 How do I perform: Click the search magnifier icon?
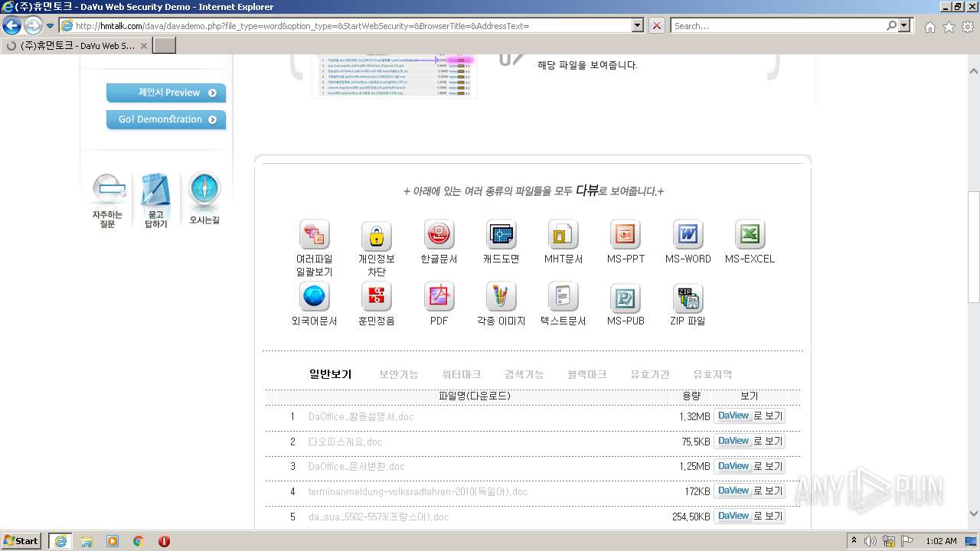point(891,25)
